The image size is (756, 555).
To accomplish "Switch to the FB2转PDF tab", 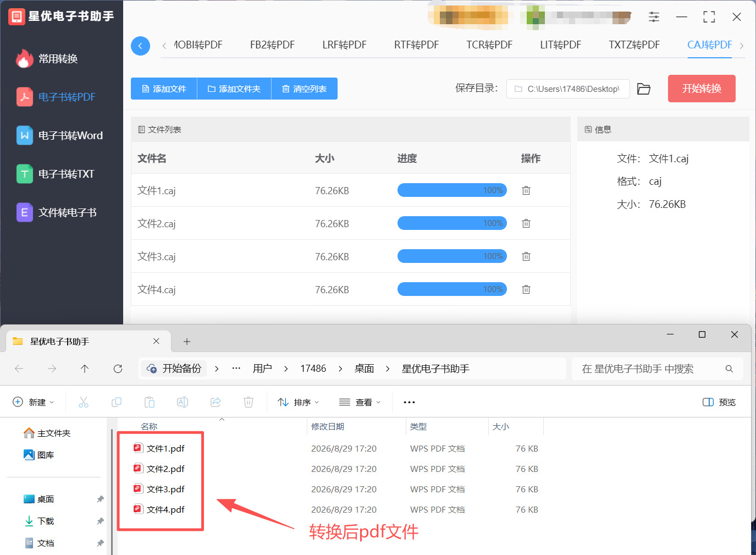I will (272, 45).
